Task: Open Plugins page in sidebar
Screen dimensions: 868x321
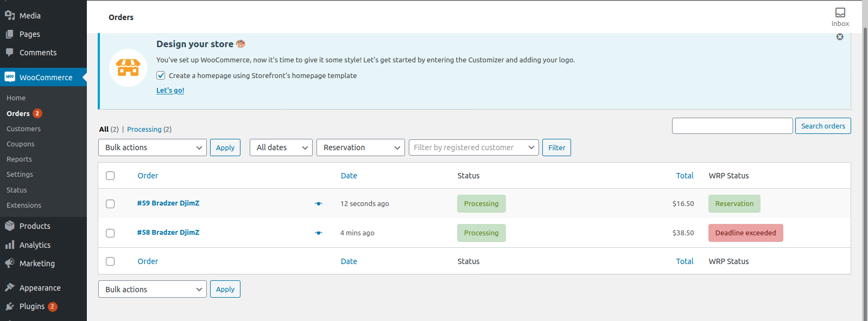Action: 32,306
